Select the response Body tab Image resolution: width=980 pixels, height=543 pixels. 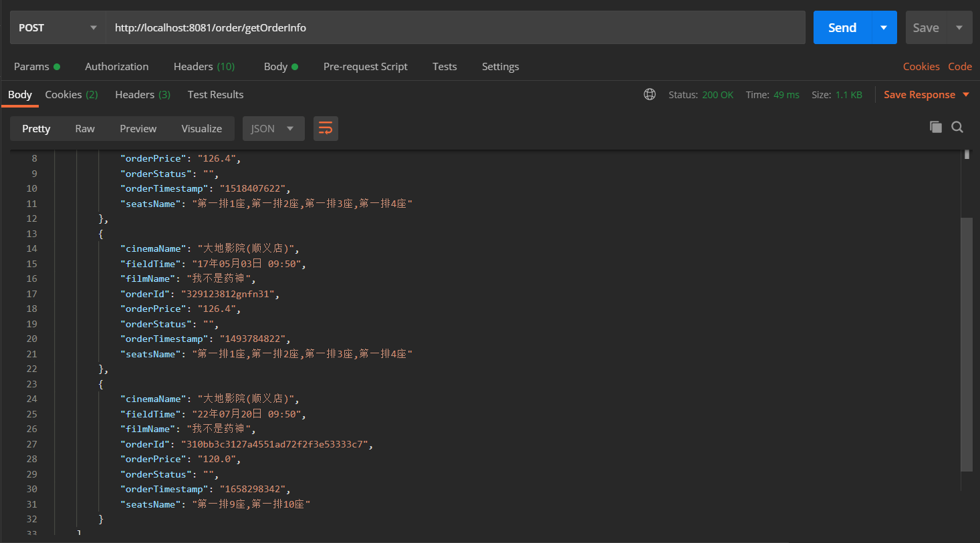coord(19,94)
